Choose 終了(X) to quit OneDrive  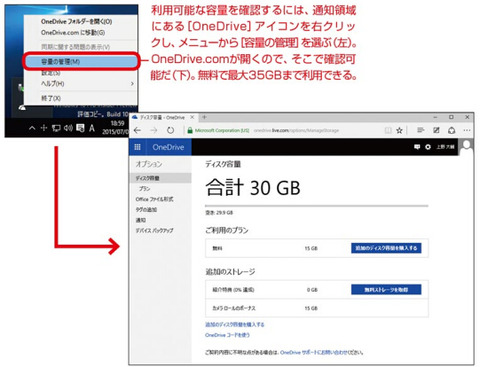(51, 98)
